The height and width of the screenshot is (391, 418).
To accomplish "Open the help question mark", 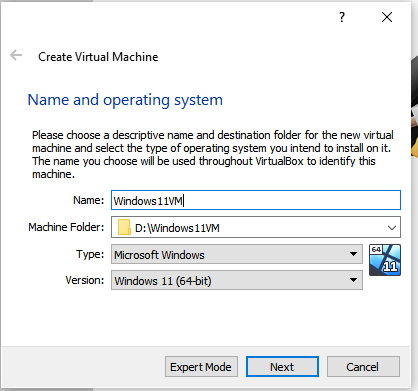I will (342, 17).
